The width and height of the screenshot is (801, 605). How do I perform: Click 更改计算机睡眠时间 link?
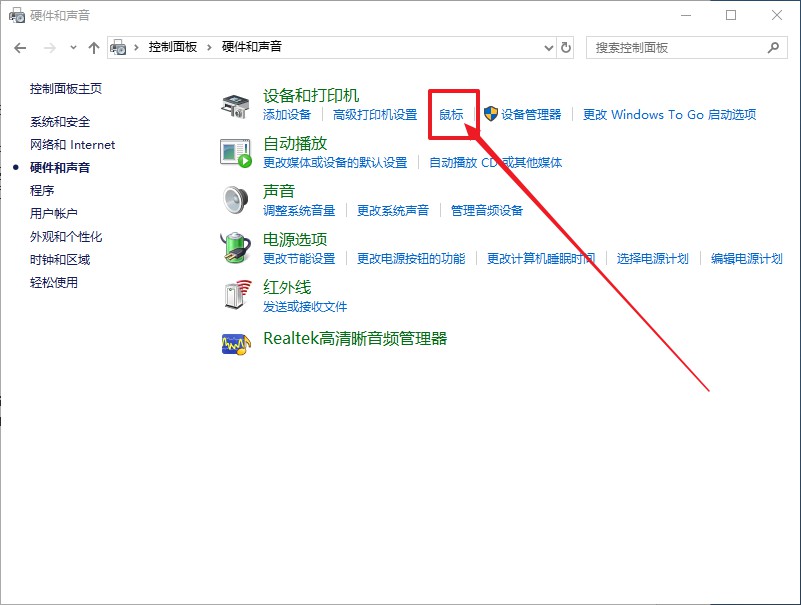[541, 259]
